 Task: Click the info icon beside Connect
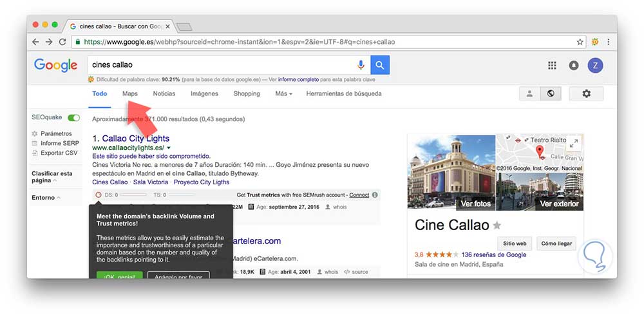[x=375, y=195]
